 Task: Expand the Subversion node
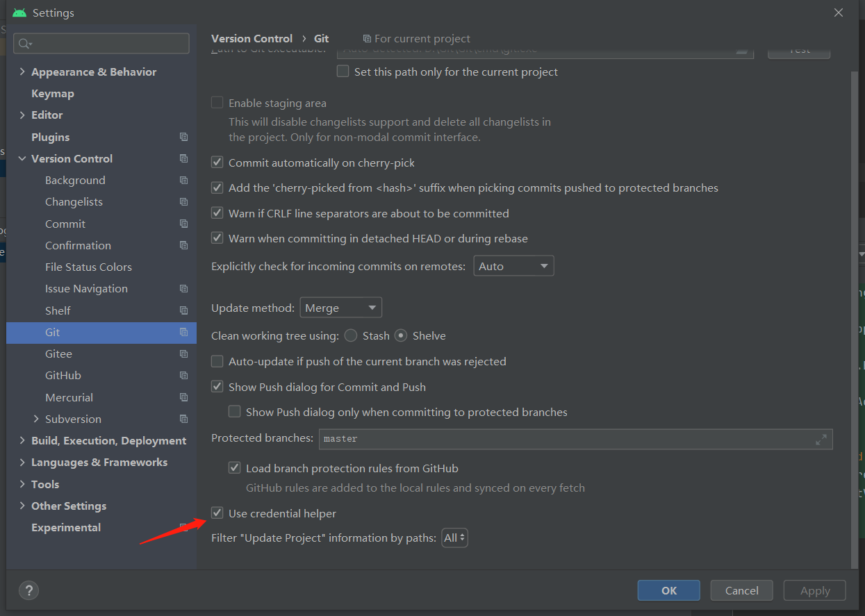pos(37,419)
